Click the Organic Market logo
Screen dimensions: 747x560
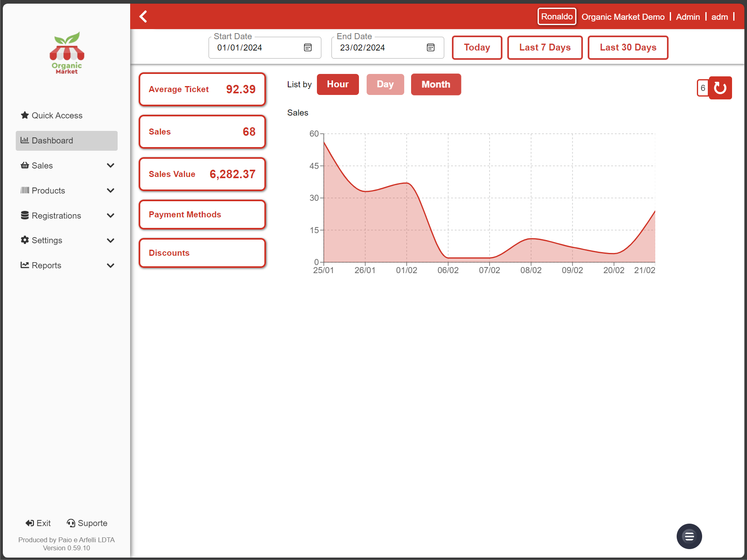click(x=67, y=53)
